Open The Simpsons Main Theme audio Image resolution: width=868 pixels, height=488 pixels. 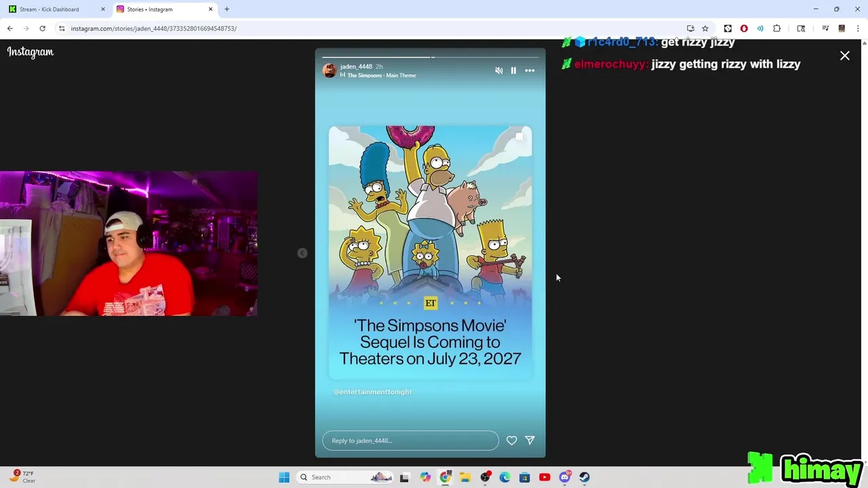[x=378, y=75]
